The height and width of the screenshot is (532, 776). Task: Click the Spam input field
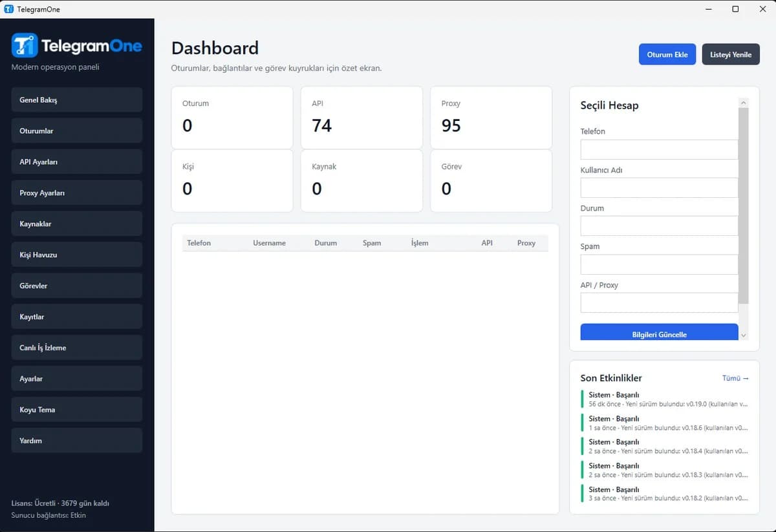pos(659,264)
